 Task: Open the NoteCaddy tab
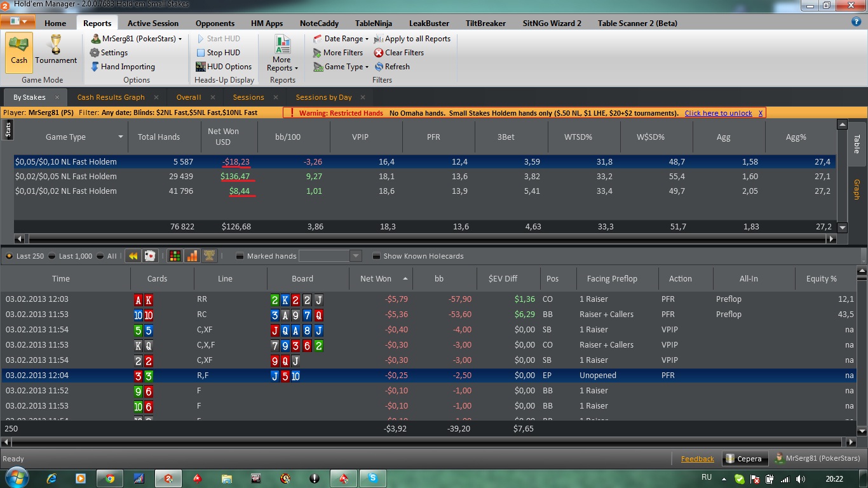(x=319, y=24)
